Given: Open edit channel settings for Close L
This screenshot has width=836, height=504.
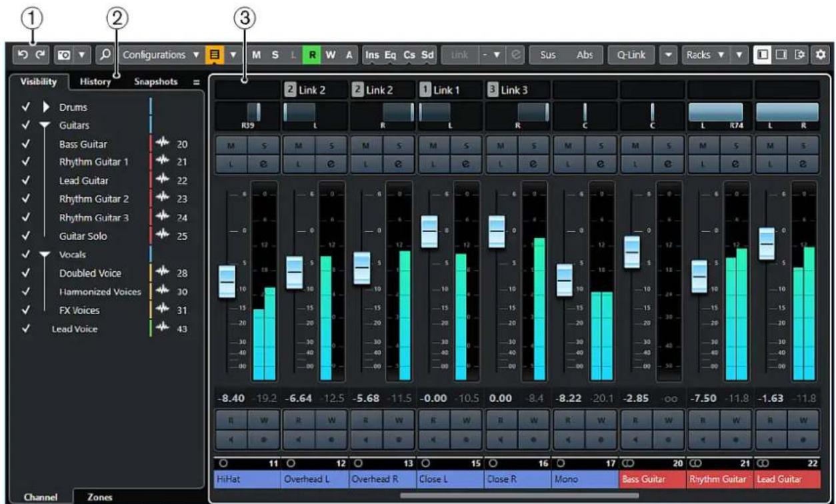Looking at the screenshot, I should pyautogui.click(x=466, y=163).
